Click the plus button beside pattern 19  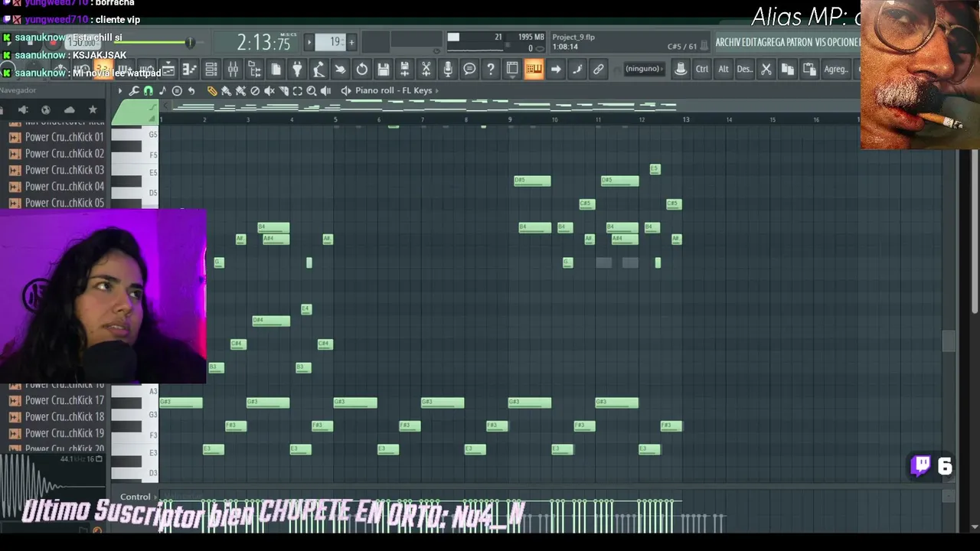pos(351,41)
